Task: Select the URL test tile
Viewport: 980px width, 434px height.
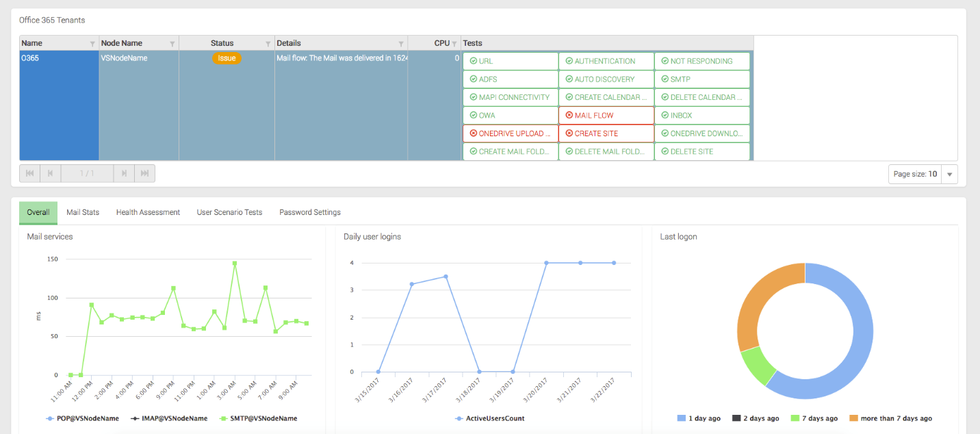Action: (511, 61)
